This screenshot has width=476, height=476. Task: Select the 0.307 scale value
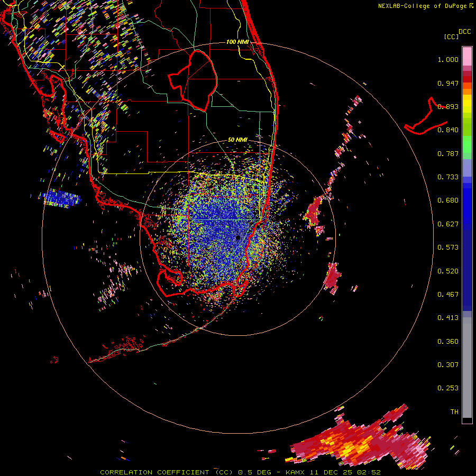click(448, 365)
